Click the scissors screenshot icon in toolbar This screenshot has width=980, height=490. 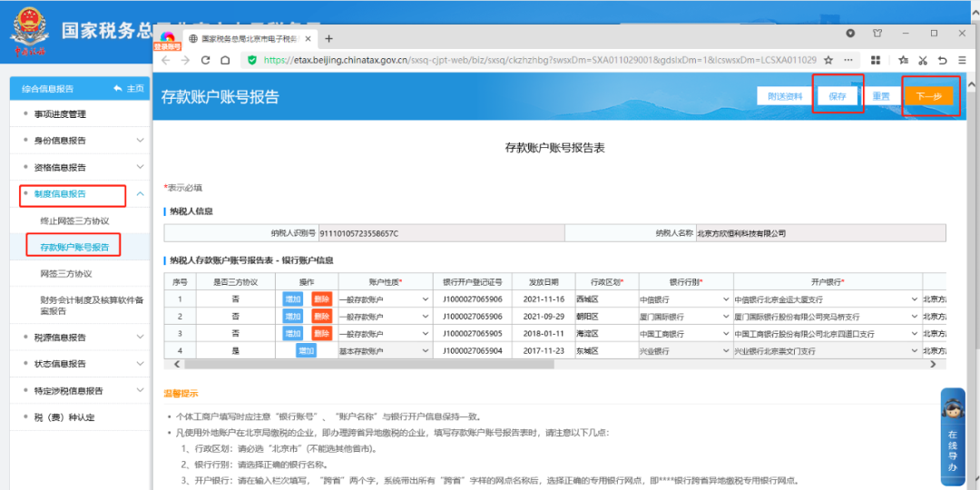(x=922, y=60)
